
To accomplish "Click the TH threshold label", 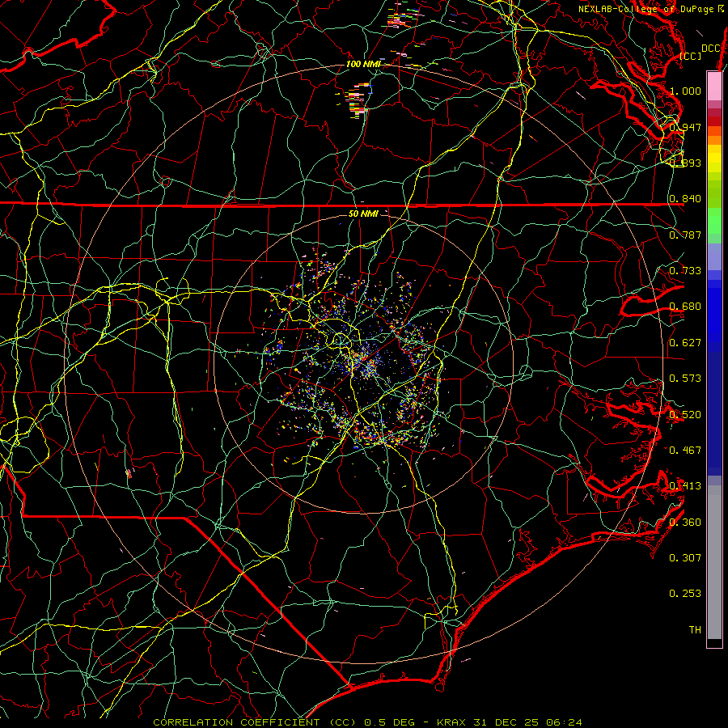I will point(695,629).
